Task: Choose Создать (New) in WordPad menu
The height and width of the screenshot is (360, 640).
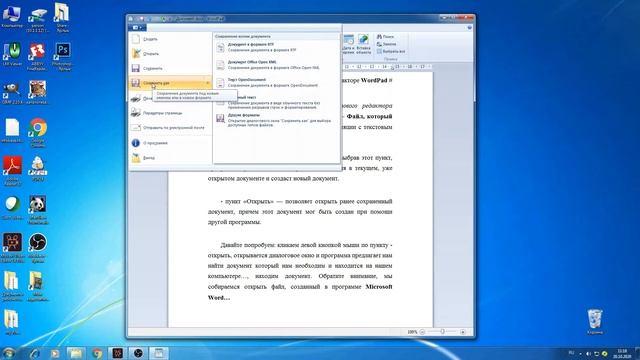Action: (170, 39)
